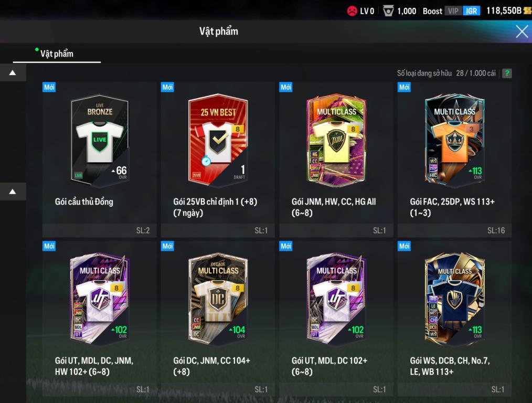Screen dimensions: 532x403
Task: Select Gói UT, MDL, DC 102+ pack
Action: (336, 318)
